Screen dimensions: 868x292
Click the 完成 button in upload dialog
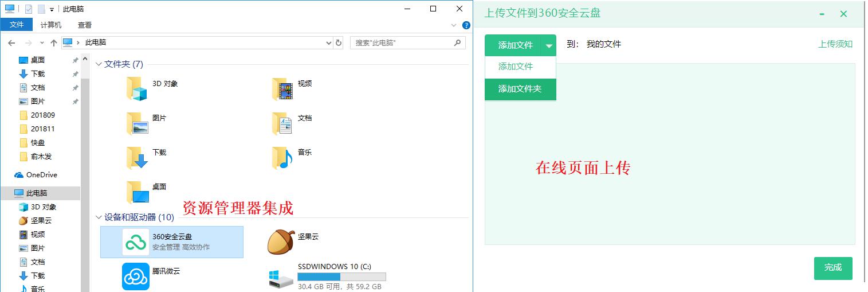tap(833, 268)
